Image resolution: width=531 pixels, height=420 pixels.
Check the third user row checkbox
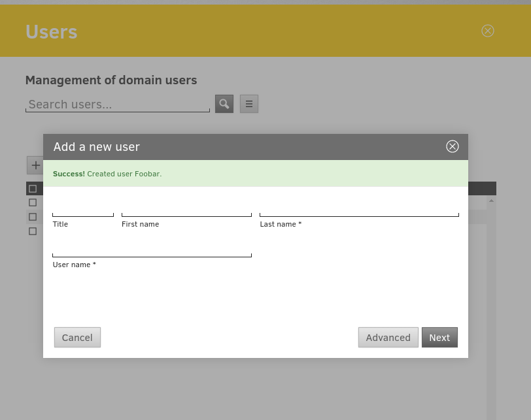[x=33, y=231]
